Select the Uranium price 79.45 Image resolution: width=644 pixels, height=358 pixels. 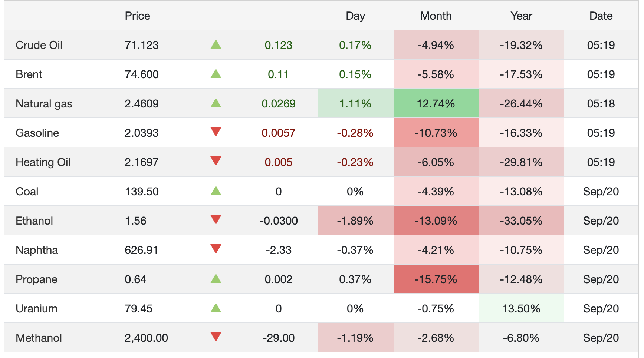(x=138, y=309)
